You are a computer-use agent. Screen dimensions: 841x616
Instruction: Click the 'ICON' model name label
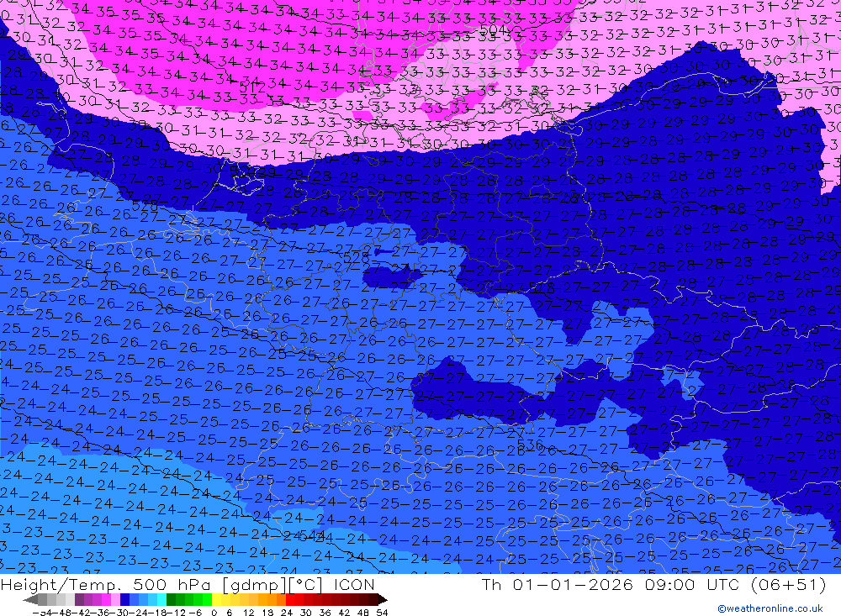point(354,584)
